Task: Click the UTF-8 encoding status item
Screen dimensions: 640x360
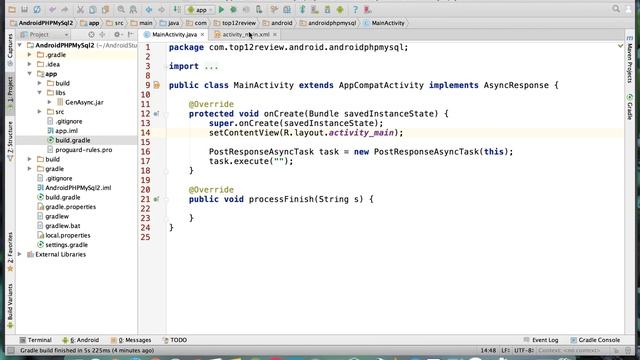Action: click(x=524, y=351)
